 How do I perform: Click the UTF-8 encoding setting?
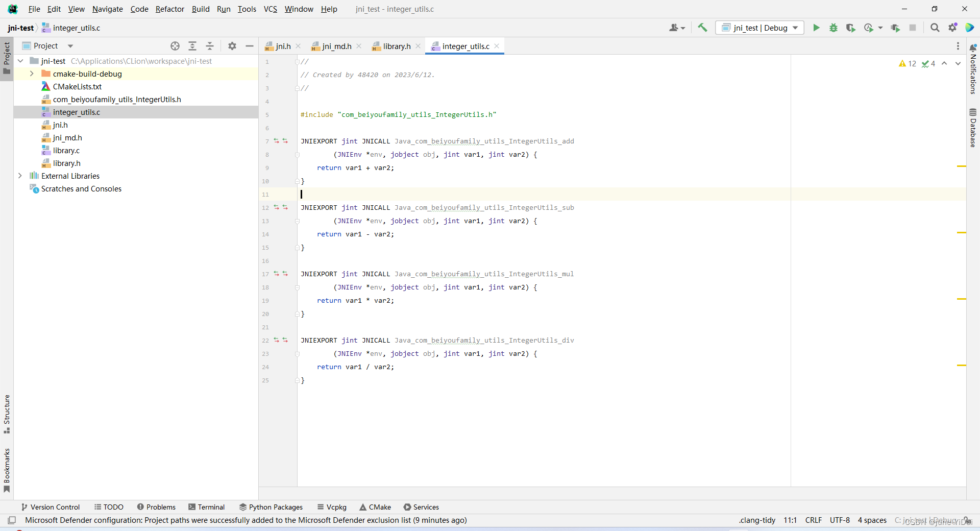(x=840, y=520)
